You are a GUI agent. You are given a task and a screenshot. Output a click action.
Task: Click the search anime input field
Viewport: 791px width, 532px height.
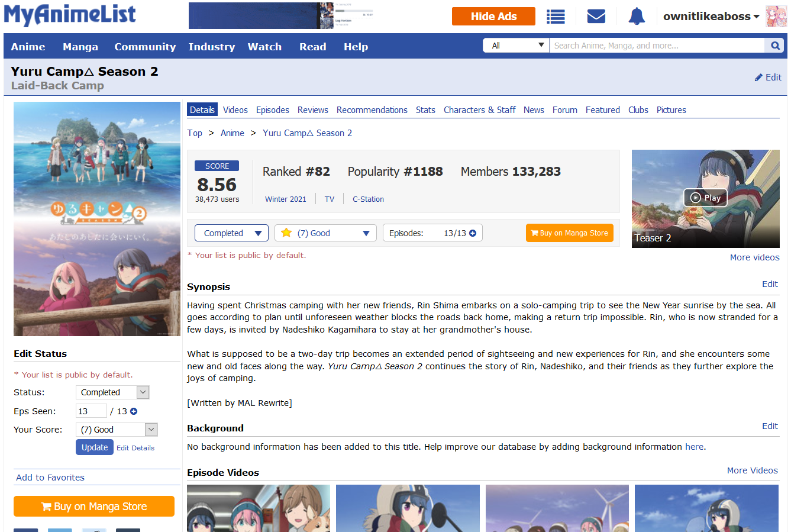pyautogui.click(x=657, y=46)
